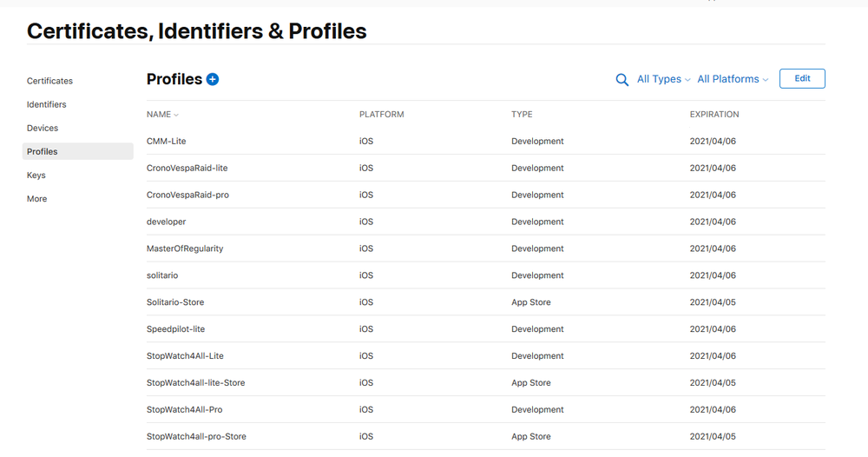868x457 pixels.
Task: Select Devices in the left sidebar
Action: click(43, 128)
